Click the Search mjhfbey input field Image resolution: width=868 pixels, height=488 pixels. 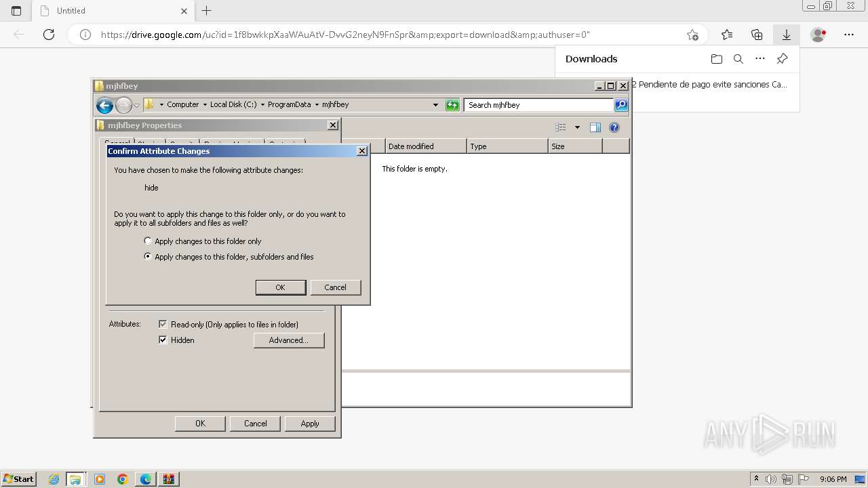[539, 105]
